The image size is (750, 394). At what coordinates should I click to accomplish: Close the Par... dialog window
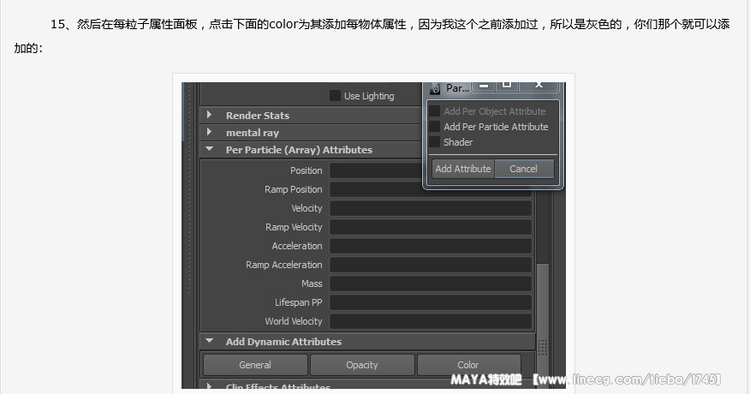(539, 86)
